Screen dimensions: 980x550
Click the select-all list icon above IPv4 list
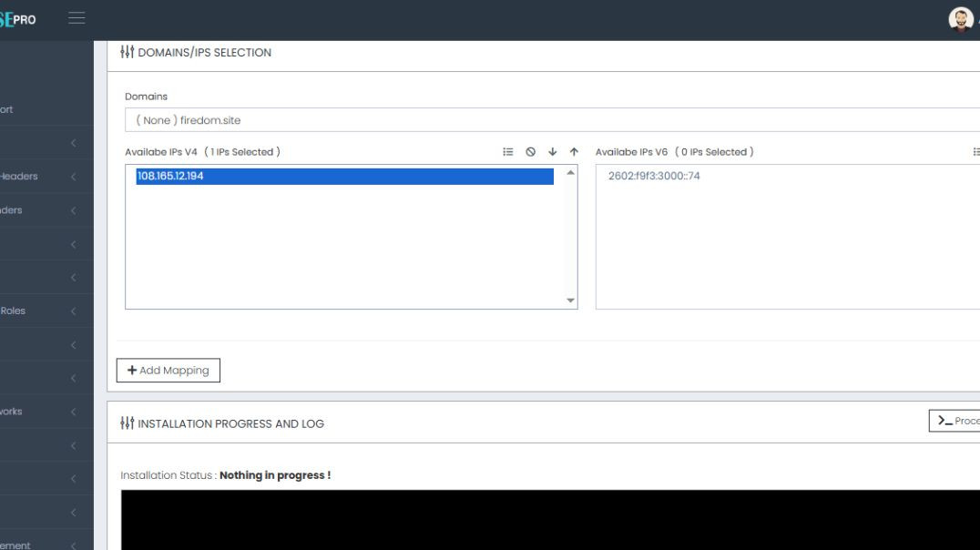click(507, 152)
